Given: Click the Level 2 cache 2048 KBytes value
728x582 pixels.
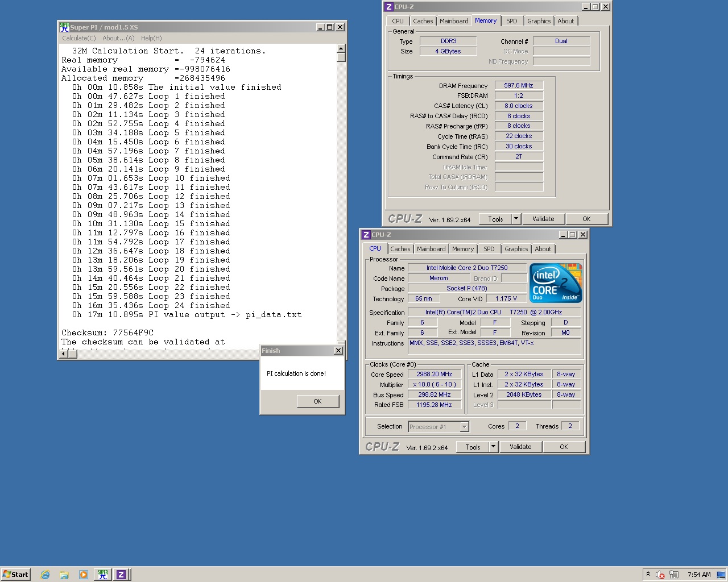Looking at the screenshot, I should click(524, 394).
